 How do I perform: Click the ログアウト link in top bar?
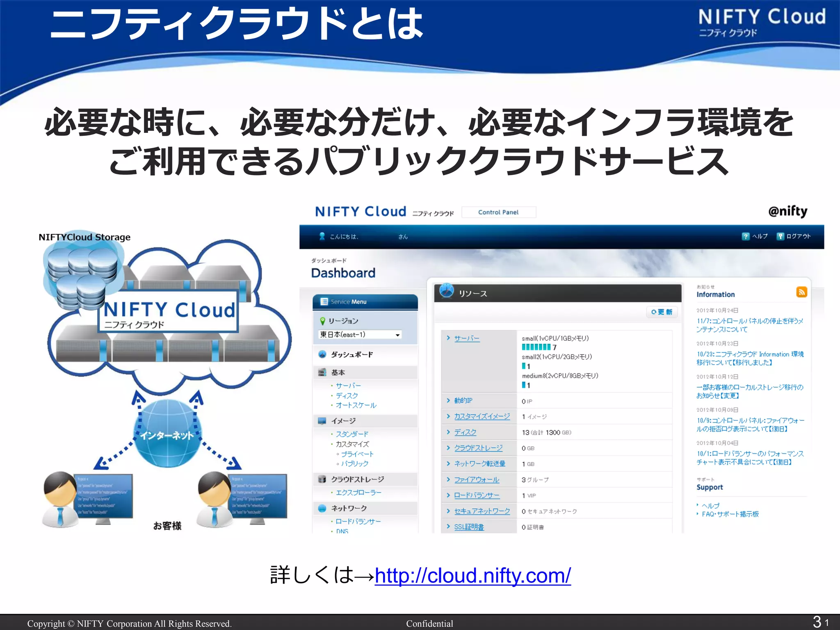(x=798, y=236)
